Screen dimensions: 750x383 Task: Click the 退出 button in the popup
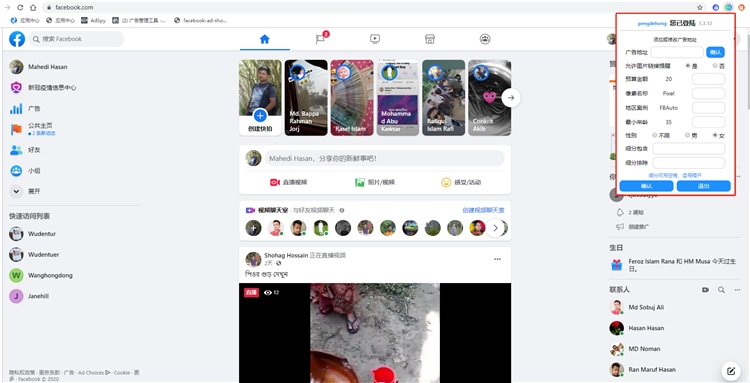point(704,186)
